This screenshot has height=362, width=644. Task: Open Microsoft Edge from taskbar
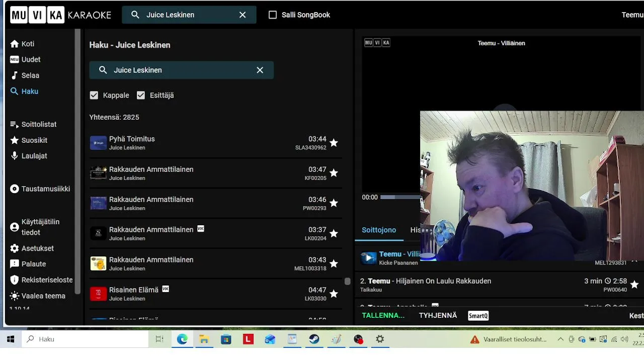(182, 339)
